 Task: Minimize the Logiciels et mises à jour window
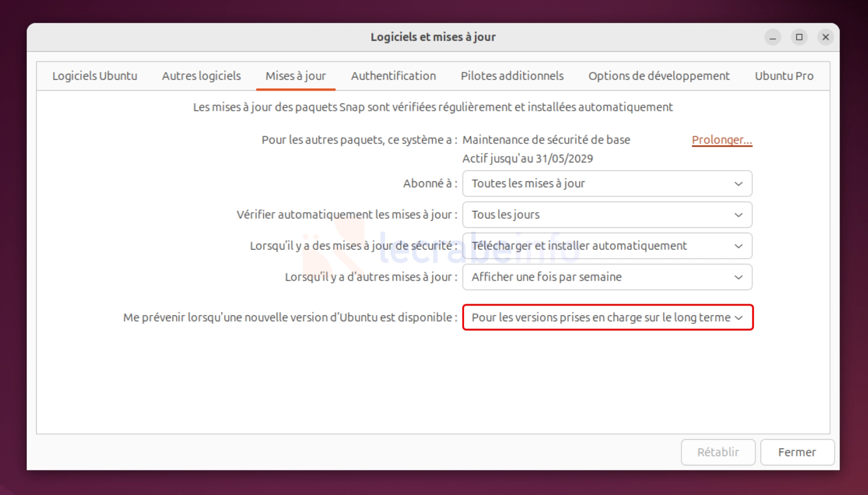[773, 38]
